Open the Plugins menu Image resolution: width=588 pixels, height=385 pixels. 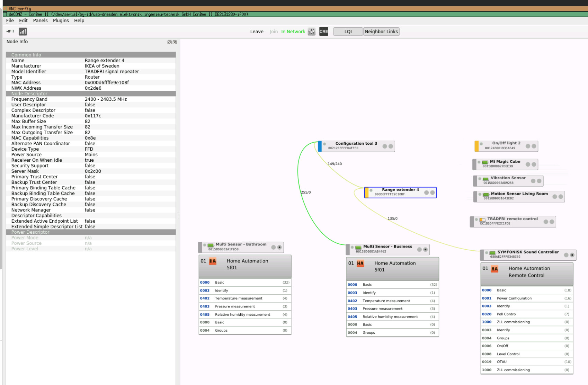[61, 20]
